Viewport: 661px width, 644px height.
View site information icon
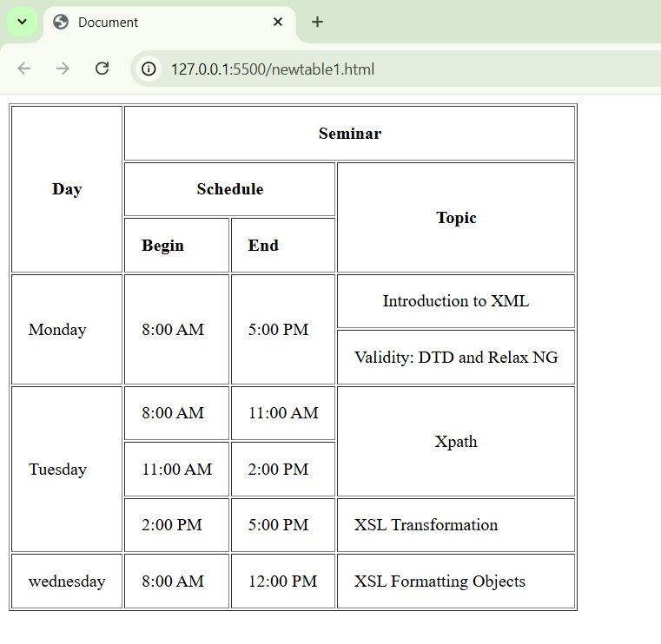pos(149,69)
